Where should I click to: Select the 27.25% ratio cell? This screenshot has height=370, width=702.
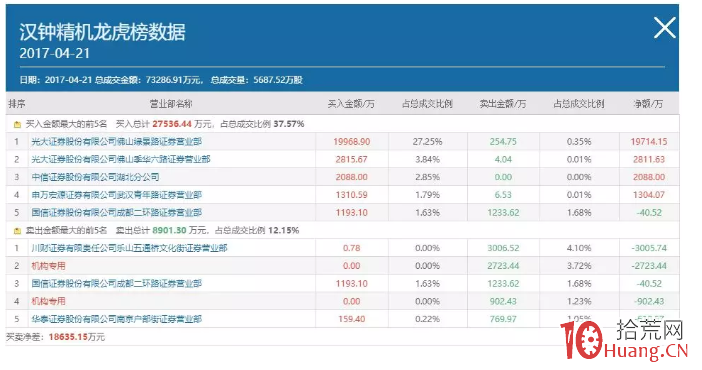coord(428,142)
